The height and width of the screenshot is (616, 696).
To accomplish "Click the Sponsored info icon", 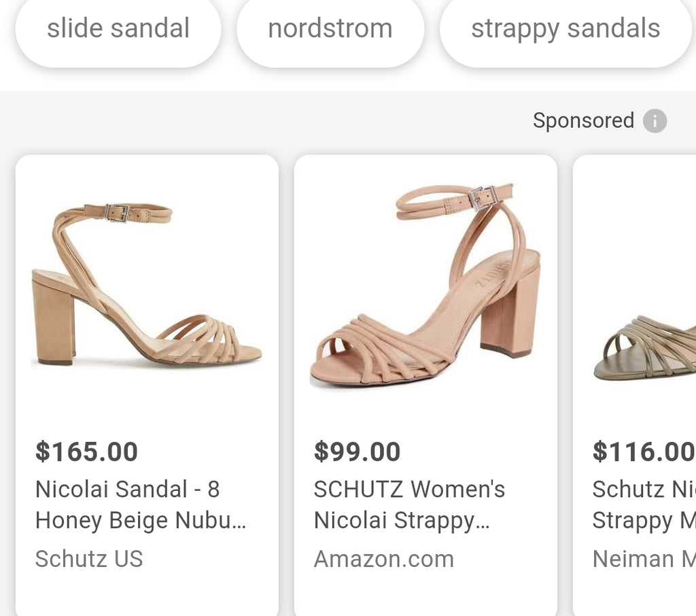I will click(x=655, y=121).
